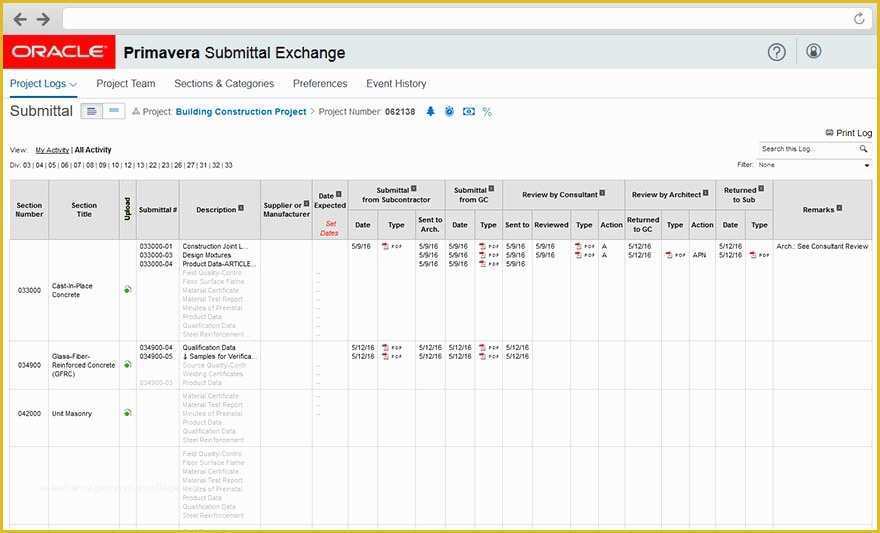
Task: Switch to the detailed list view toggle
Action: 91,111
